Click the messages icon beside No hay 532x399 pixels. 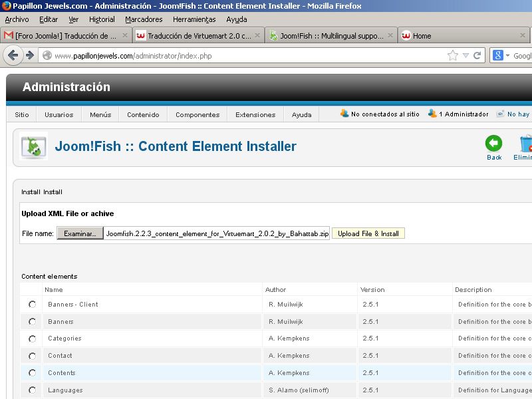click(x=500, y=114)
